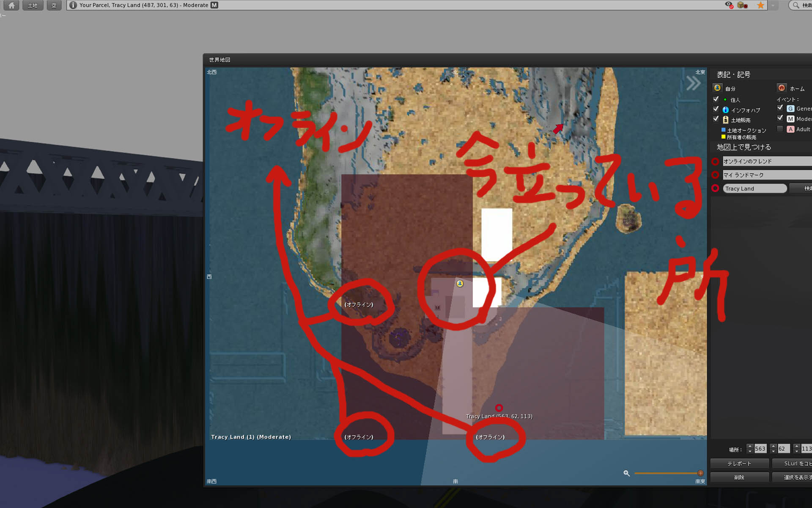The image size is (812, 508).
Task: Click the 選択を表示する button
Action: coord(792,477)
